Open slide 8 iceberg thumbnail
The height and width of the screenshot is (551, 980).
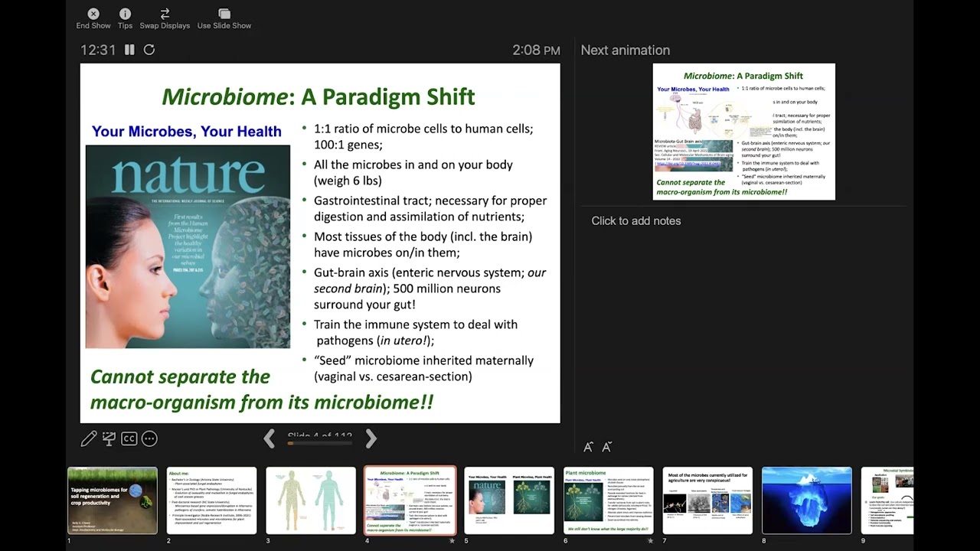(x=807, y=500)
